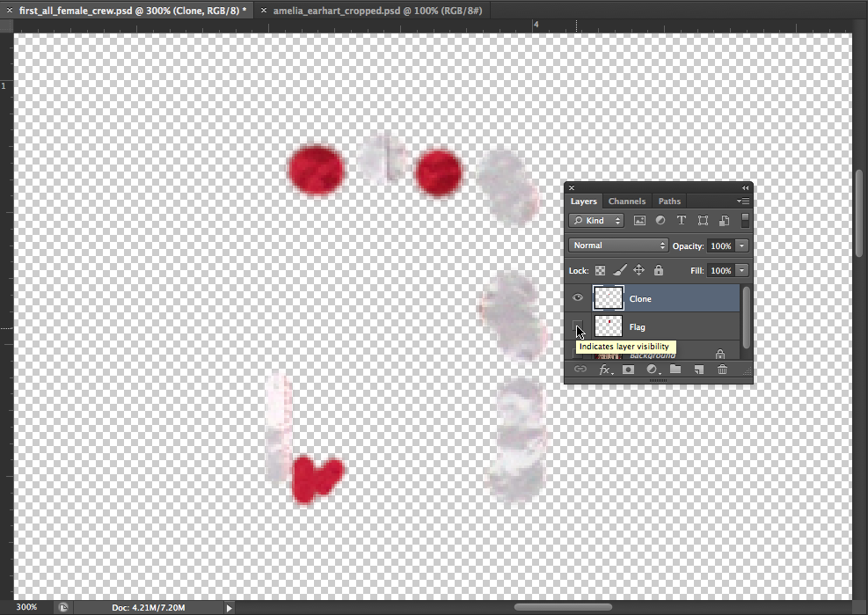Click the Clone layer thumbnail

(609, 298)
